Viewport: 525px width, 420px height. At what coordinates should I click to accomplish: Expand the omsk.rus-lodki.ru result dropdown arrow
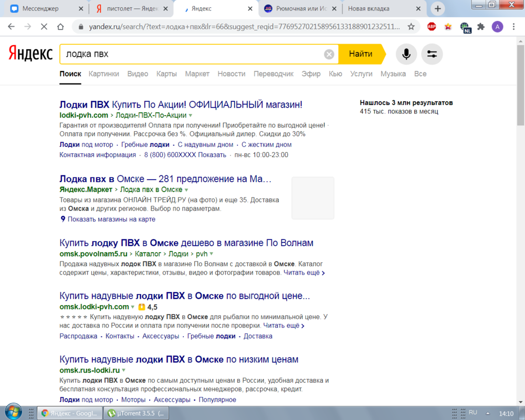[123, 371]
